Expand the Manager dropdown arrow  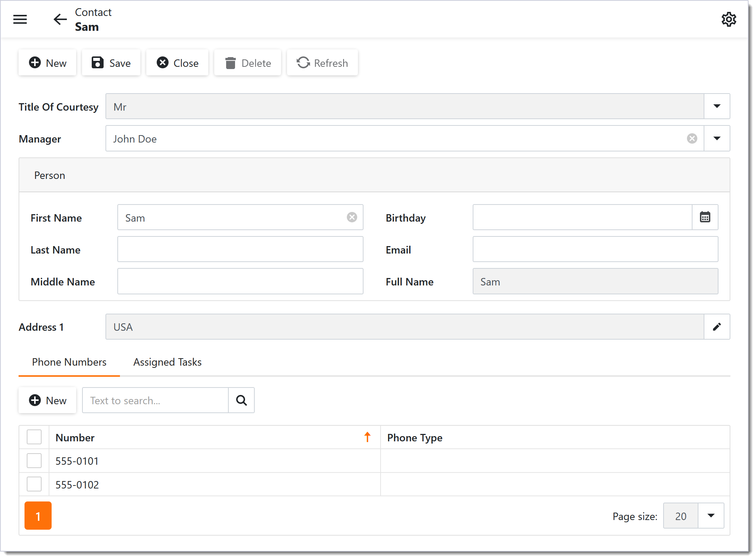coord(717,139)
